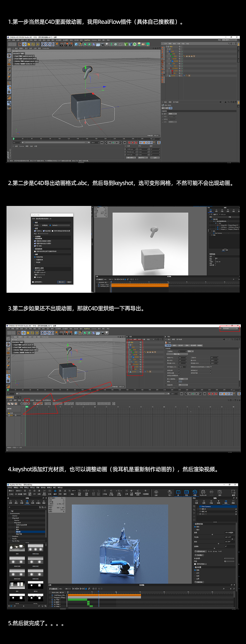The width and height of the screenshot is (246, 644).
Task: Select 'Perspective' lens radio in KeyShot camera
Action: [195, 570]
